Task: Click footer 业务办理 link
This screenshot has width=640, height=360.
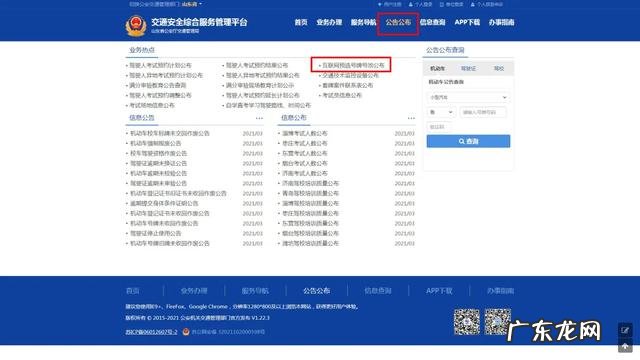Action: pos(194,291)
